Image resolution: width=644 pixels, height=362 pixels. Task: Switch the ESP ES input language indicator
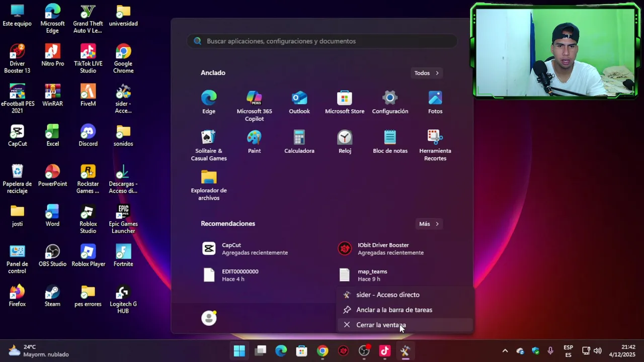click(x=568, y=351)
